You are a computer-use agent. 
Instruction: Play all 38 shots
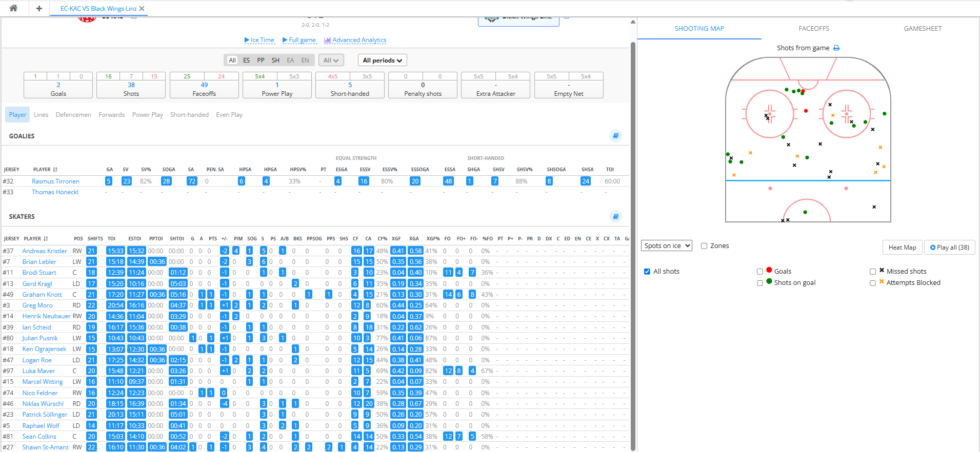coord(949,248)
